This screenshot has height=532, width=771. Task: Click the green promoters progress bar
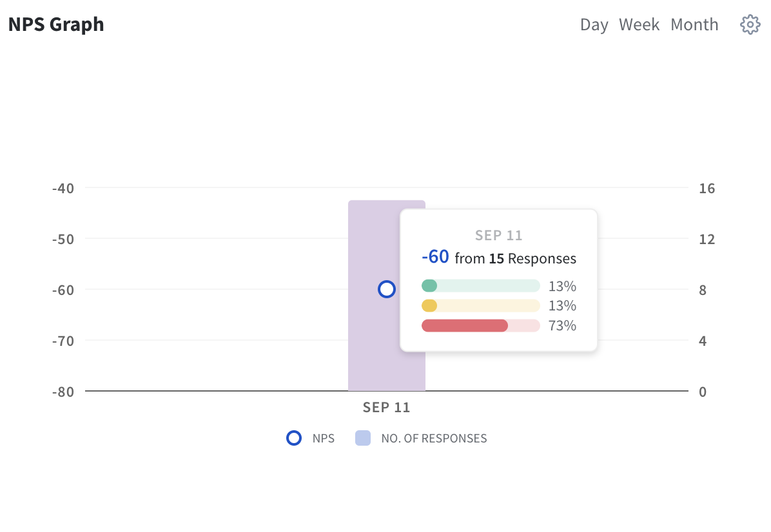(480, 286)
